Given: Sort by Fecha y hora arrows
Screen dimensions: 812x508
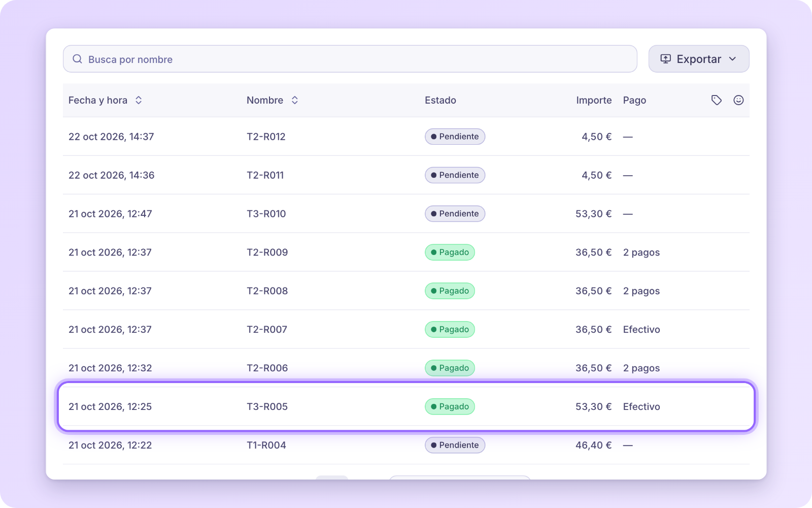Looking at the screenshot, I should (139, 100).
